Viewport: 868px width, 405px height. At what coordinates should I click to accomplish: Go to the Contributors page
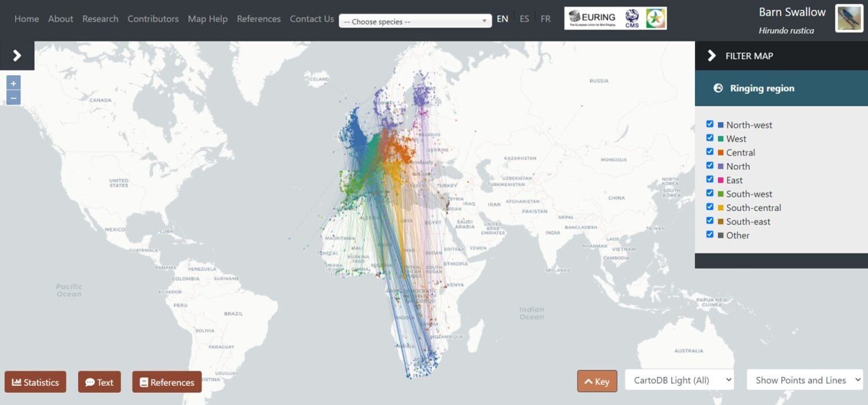pos(153,19)
